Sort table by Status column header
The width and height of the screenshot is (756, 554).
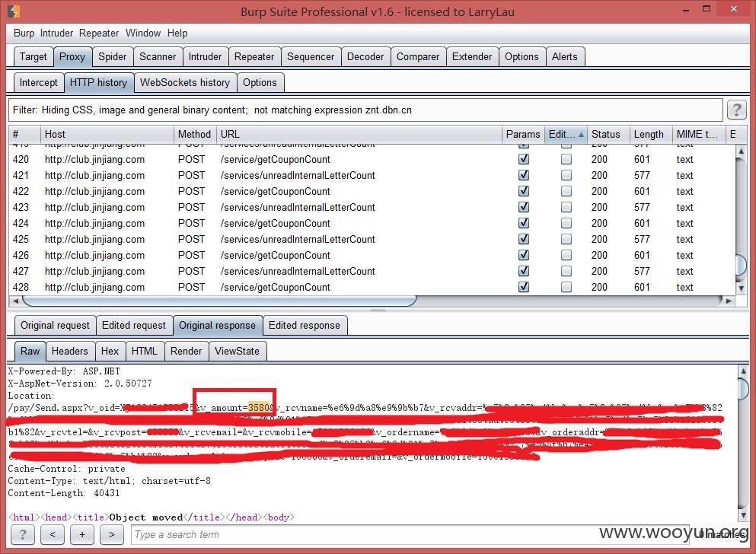pyautogui.click(x=608, y=135)
